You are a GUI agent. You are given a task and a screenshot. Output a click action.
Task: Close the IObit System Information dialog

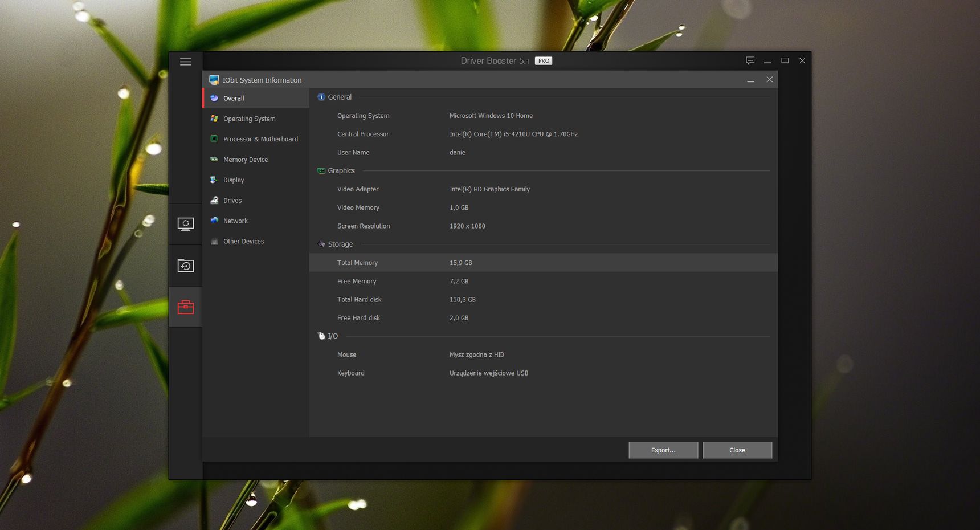click(x=770, y=80)
